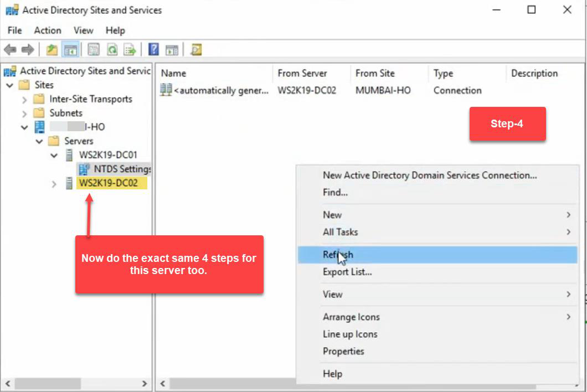
Task: Click the details pane scroll left arrow
Action: coord(162,383)
